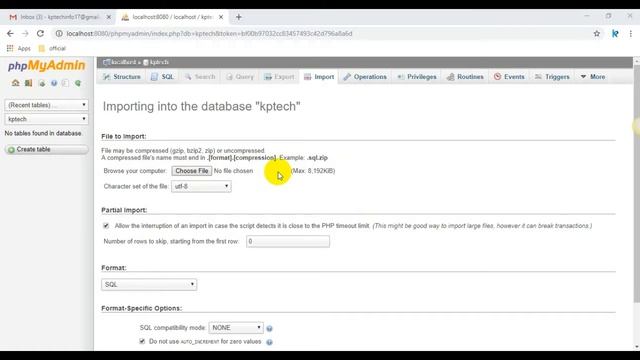Image resolution: width=640 pixels, height=360 pixels.
Task: Switch to the Query tab
Action: (x=240, y=77)
